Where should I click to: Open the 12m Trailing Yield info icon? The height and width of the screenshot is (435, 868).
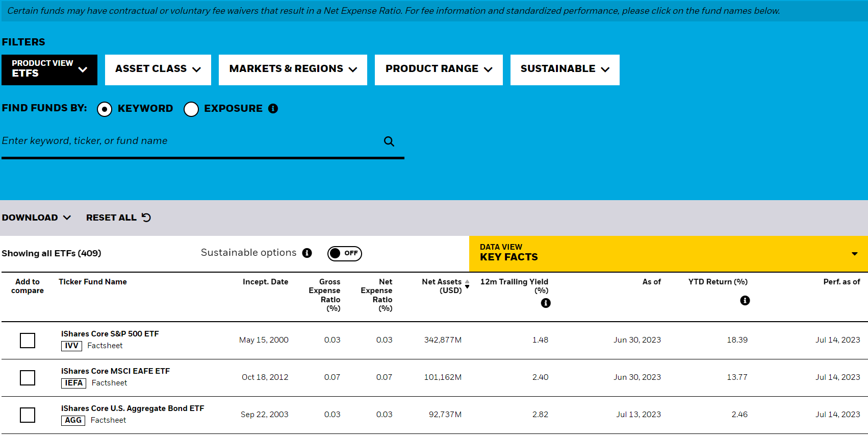[x=546, y=303]
